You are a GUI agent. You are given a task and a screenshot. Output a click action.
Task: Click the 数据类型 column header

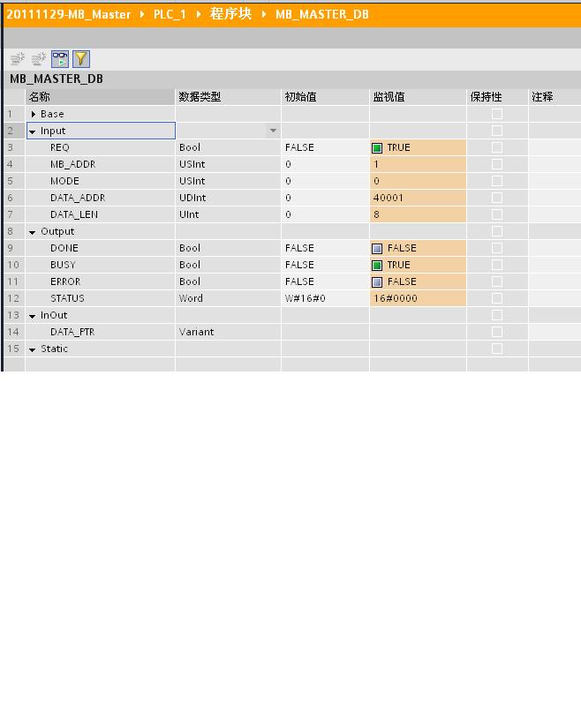point(228,97)
